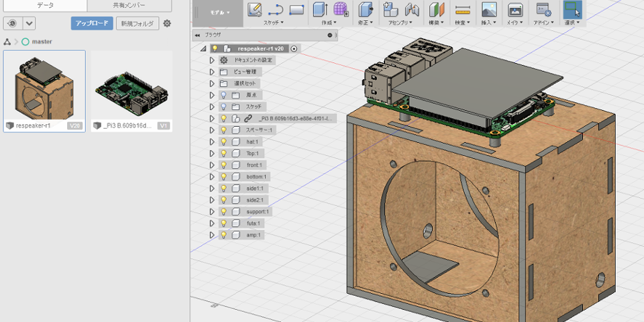
Task: Activate the Extrude tool
Action: tap(319, 9)
